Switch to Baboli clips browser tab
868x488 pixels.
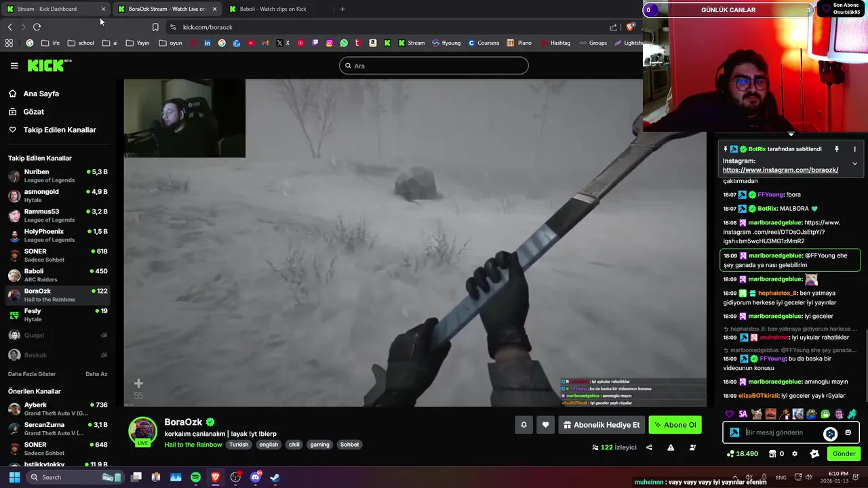(278, 9)
